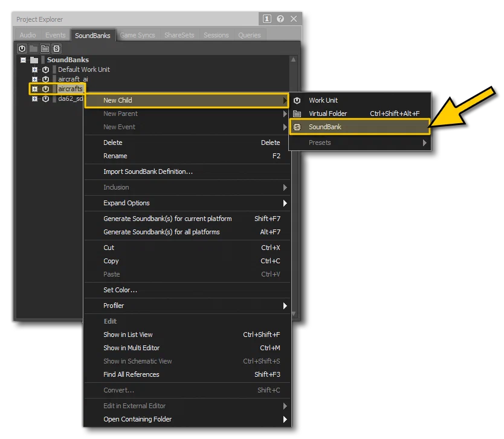Click the new Work Unit toolbar icon
This screenshot has height=439, width=504.
point(22,48)
